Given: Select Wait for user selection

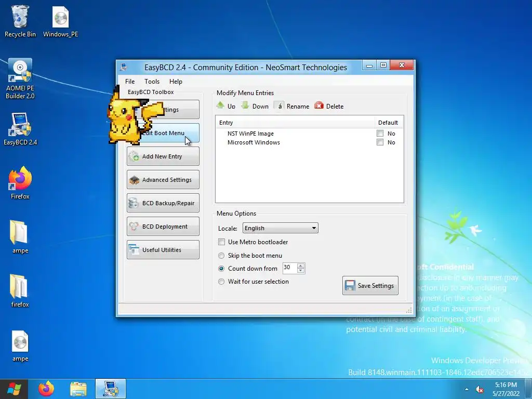Looking at the screenshot, I should pyautogui.click(x=221, y=281).
